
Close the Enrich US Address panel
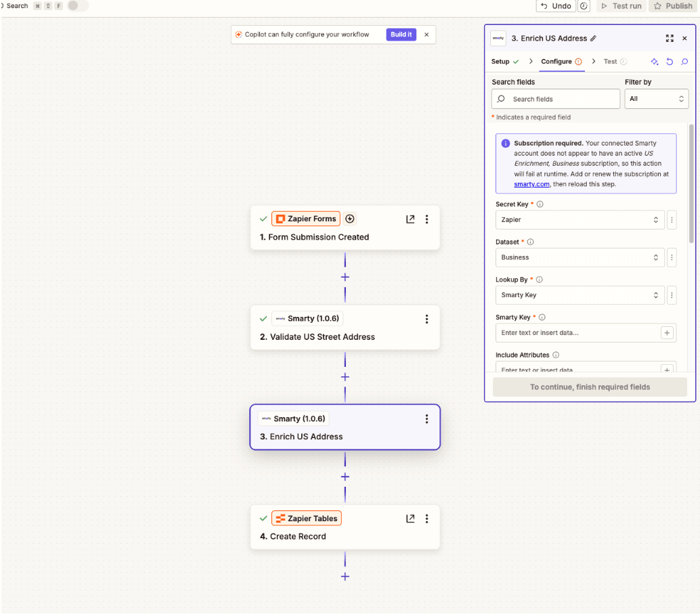pyautogui.click(x=684, y=39)
